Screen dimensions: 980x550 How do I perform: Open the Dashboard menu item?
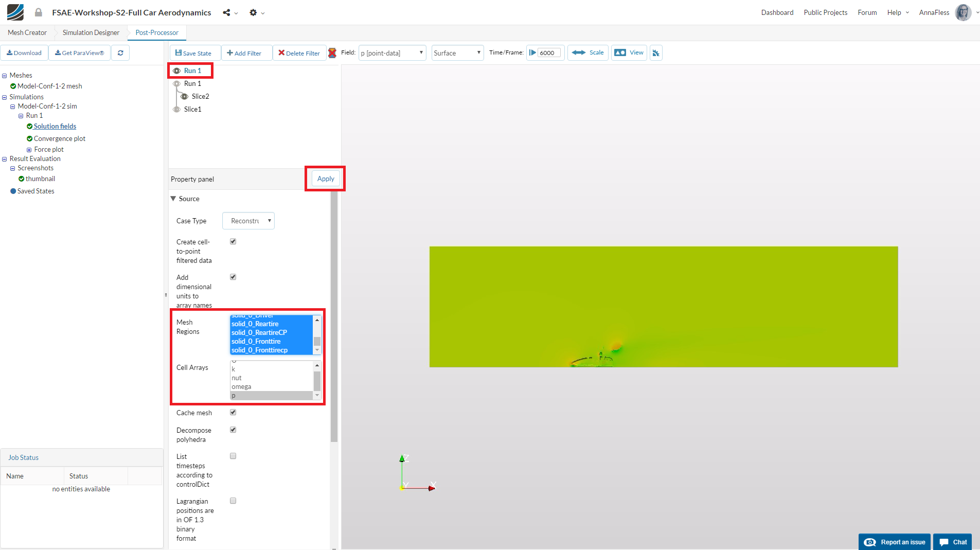tap(777, 12)
